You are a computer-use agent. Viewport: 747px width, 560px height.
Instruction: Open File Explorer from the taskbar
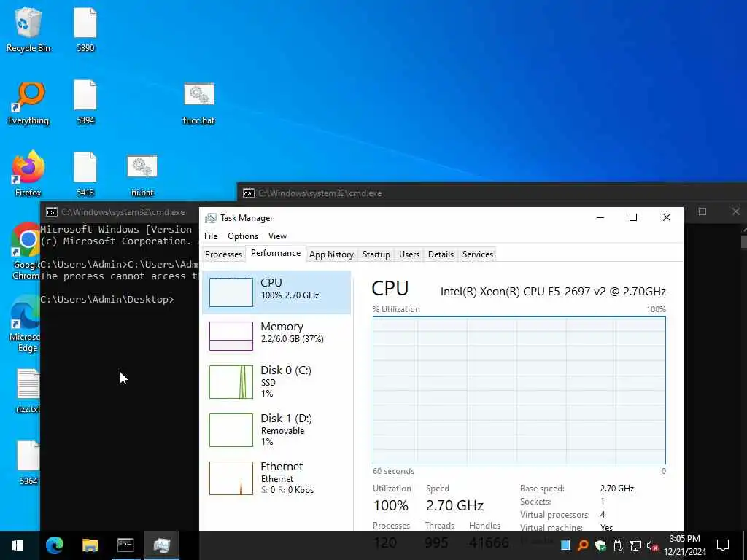click(90, 545)
